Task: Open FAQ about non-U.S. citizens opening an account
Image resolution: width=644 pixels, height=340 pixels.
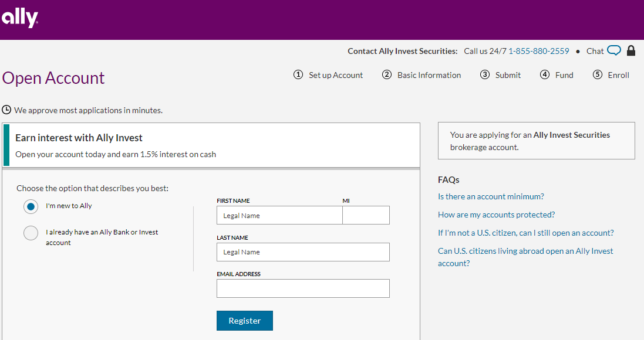Action: 526,233
